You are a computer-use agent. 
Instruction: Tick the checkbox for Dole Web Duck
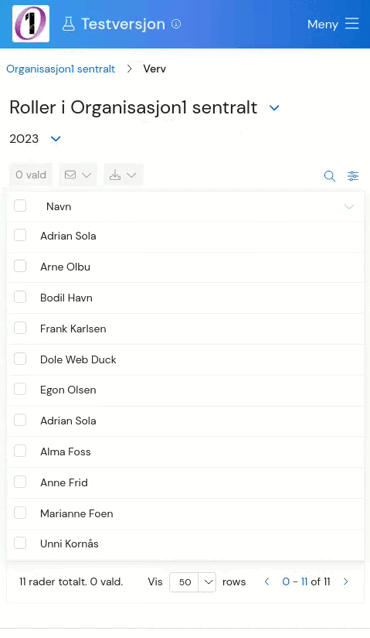coord(20,359)
